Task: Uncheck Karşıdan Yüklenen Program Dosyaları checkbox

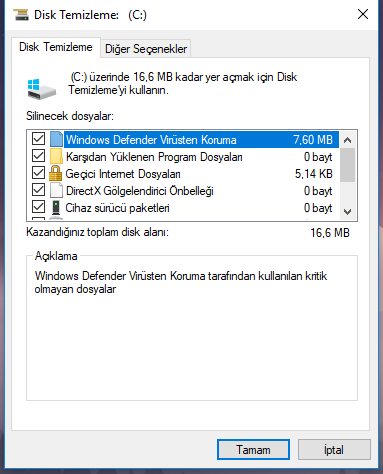Action: (x=38, y=156)
